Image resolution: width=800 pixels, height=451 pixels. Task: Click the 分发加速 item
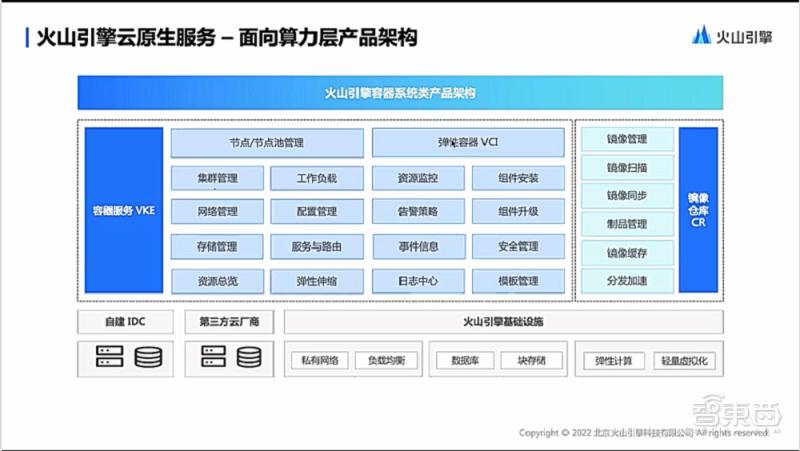[627, 281]
